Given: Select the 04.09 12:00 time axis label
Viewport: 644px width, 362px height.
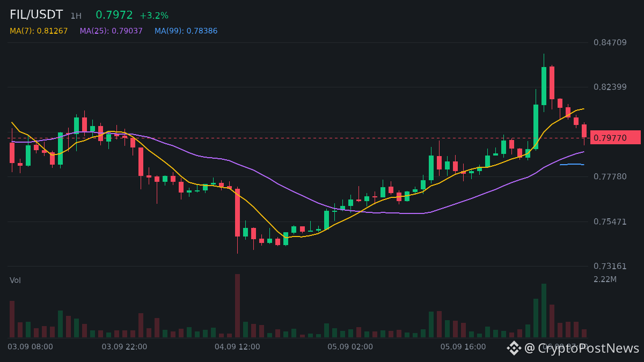Looking at the screenshot, I should (x=237, y=346).
